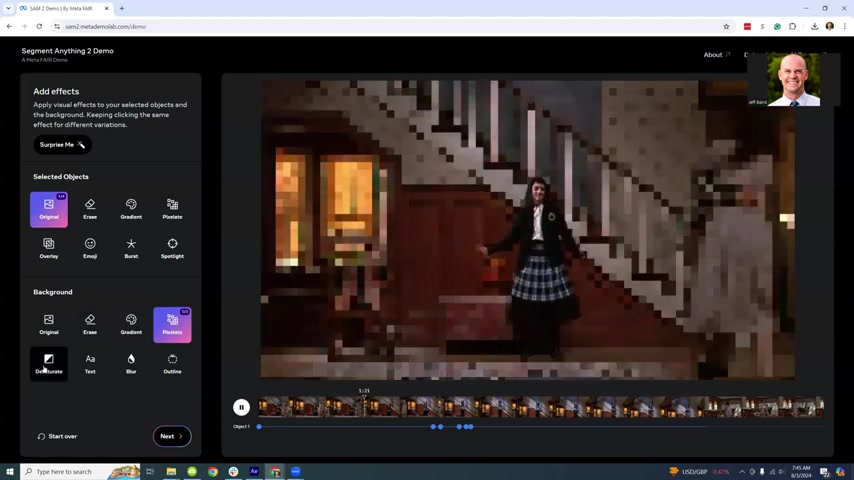Click the red extension icon in toolbar

(747, 26)
